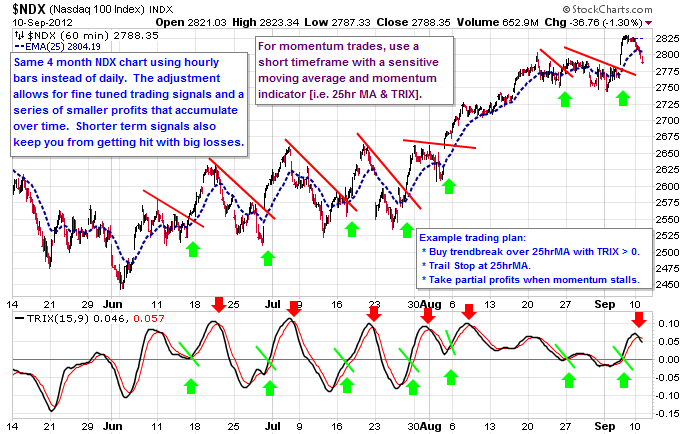The width and height of the screenshot is (690, 434).
Task: Click the Close value 2788.35 in header
Action: pos(431,22)
